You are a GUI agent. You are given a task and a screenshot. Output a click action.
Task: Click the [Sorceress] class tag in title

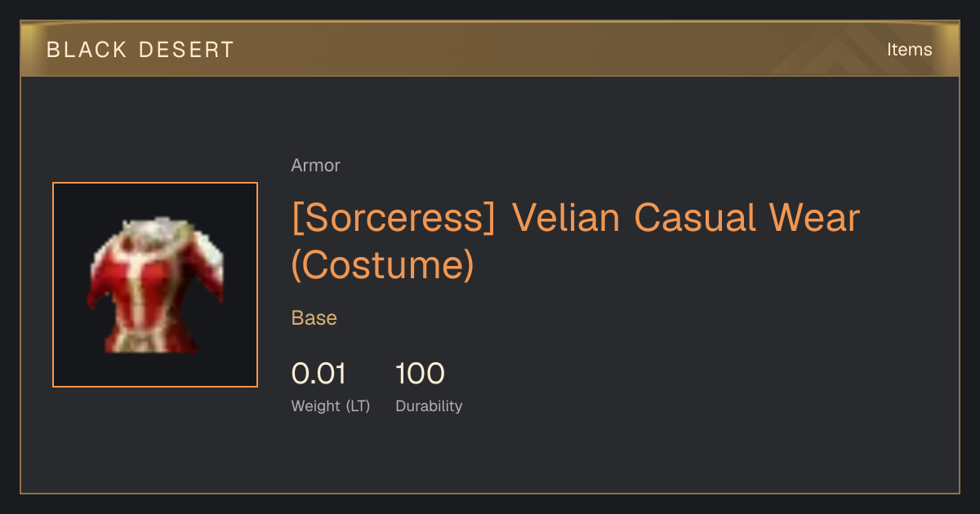pos(394,219)
